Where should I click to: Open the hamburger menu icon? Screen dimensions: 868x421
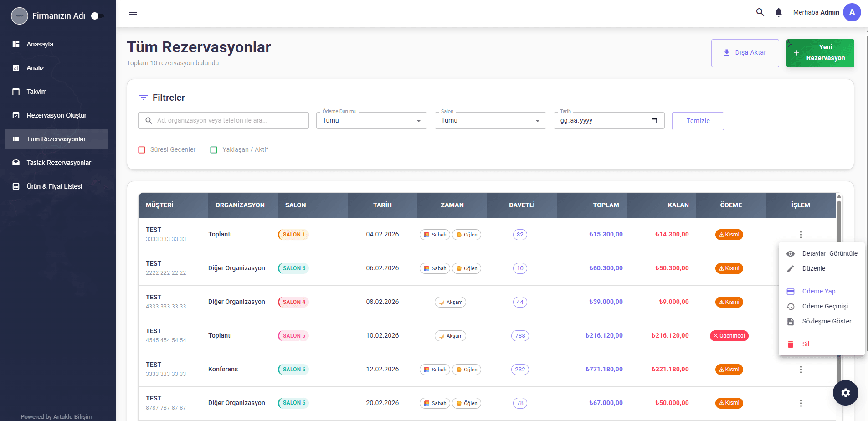pos(133,12)
